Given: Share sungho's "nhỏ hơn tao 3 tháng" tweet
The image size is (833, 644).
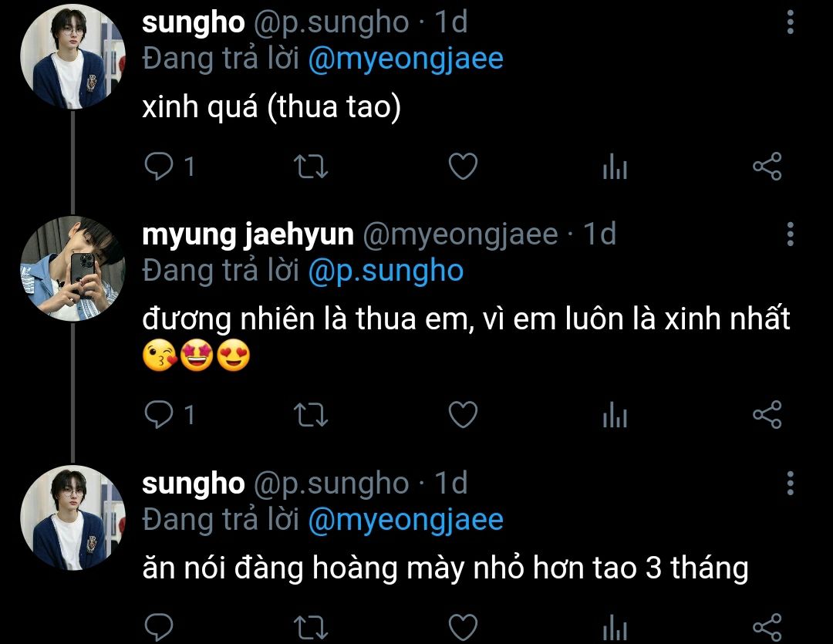Looking at the screenshot, I should pos(767,627).
